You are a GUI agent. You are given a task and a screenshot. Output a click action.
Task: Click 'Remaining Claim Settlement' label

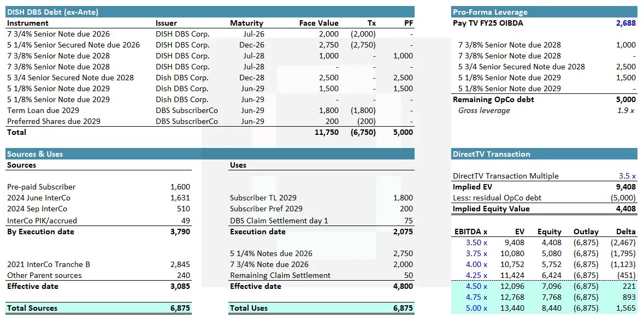pyautogui.click(x=280, y=276)
